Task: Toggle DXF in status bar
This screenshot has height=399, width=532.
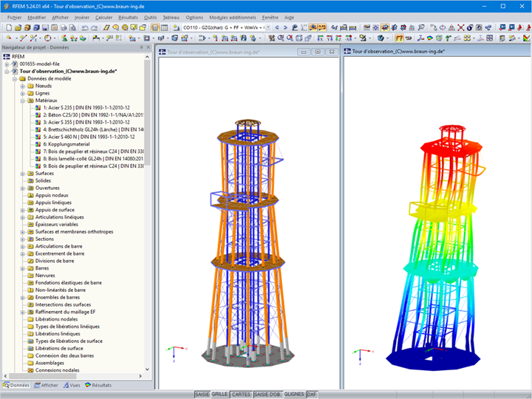Action: click(312, 395)
